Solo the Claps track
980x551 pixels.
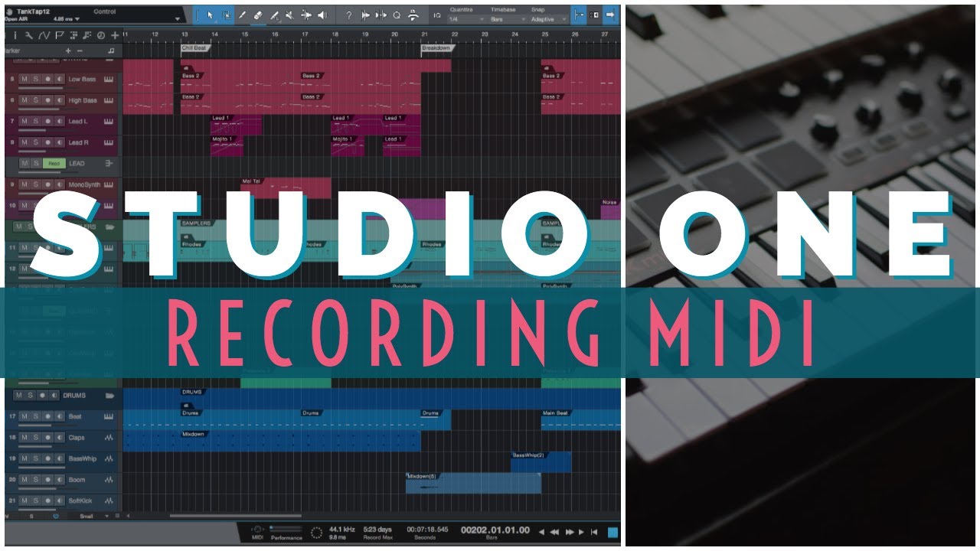tap(35, 438)
